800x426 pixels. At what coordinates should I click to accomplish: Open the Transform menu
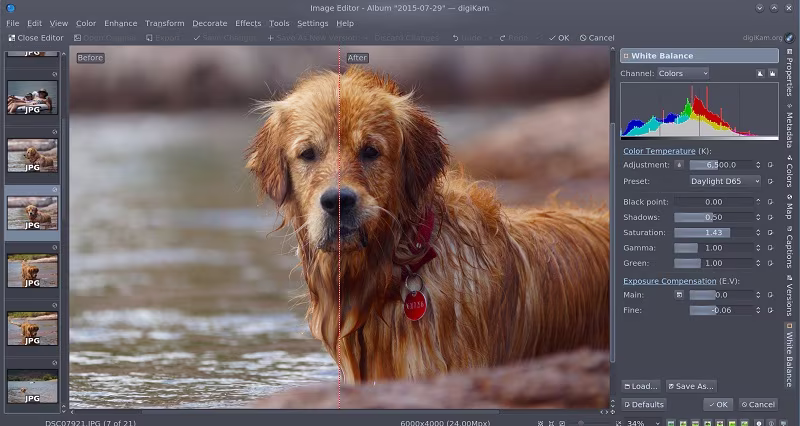click(164, 23)
